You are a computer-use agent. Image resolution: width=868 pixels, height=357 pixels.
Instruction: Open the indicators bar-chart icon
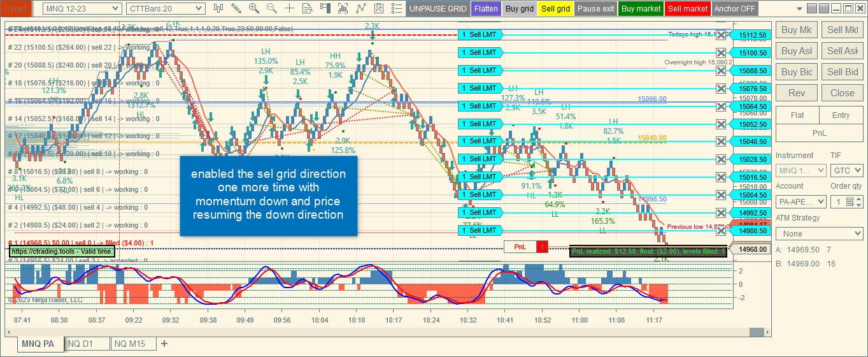[x=343, y=8]
